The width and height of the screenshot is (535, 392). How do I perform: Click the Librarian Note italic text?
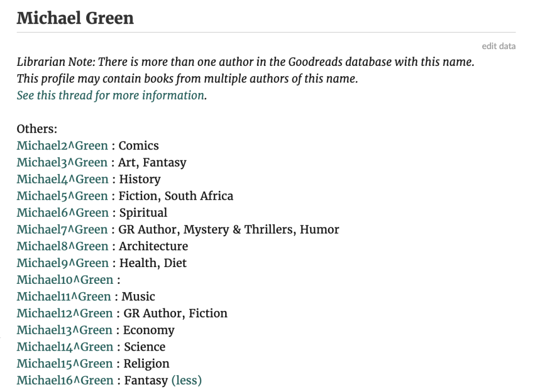(x=246, y=71)
